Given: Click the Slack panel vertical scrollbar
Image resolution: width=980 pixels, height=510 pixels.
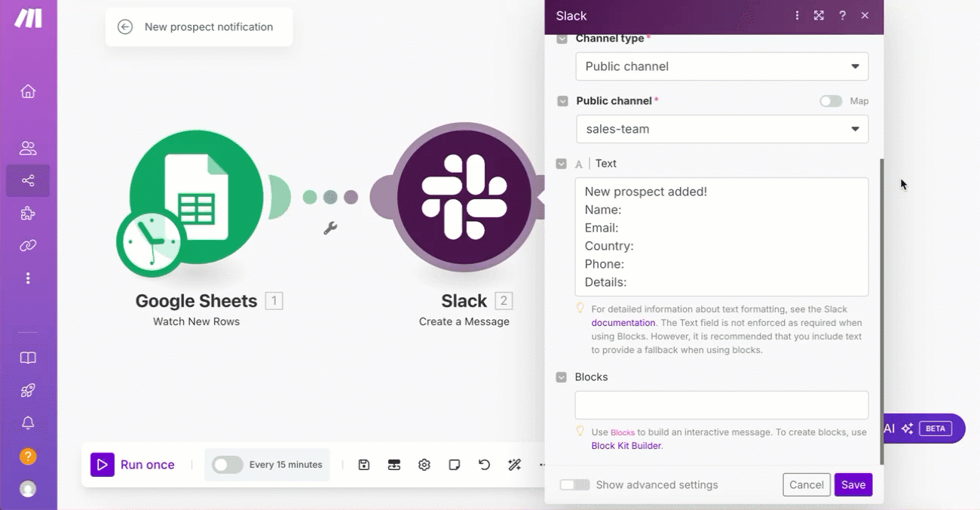Looking at the screenshot, I should (x=881, y=311).
